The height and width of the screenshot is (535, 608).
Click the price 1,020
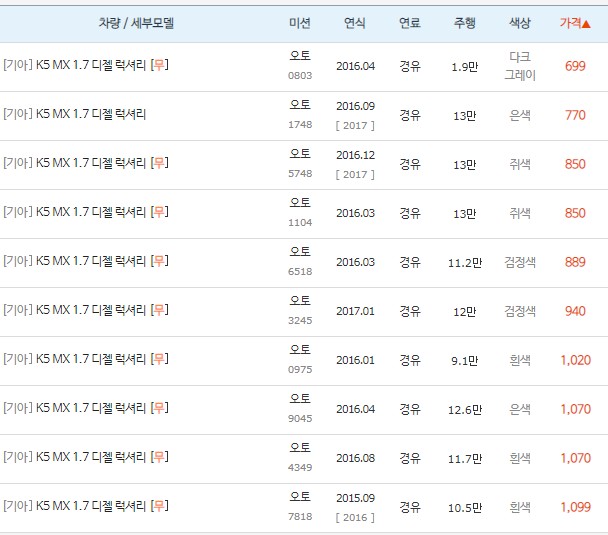pos(575,360)
